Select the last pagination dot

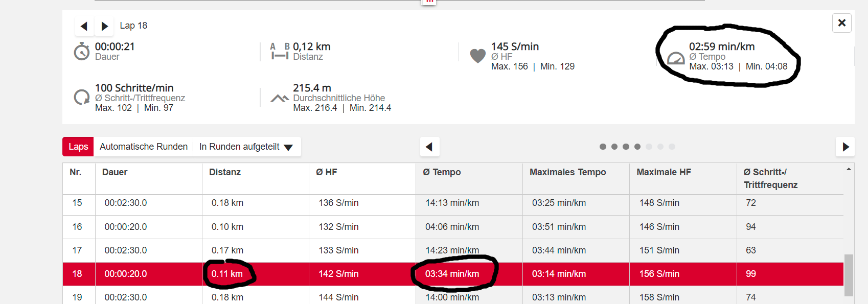click(x=672, y=147)
